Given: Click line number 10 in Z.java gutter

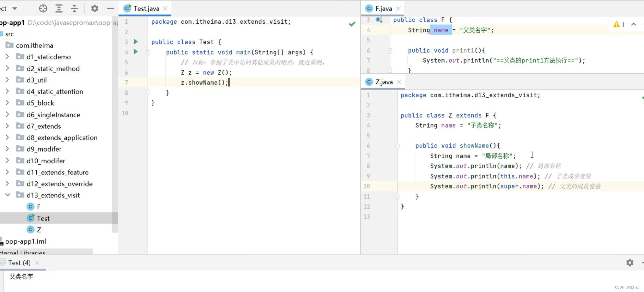Looking at the screenshot, I should click(x=367, y=186).
